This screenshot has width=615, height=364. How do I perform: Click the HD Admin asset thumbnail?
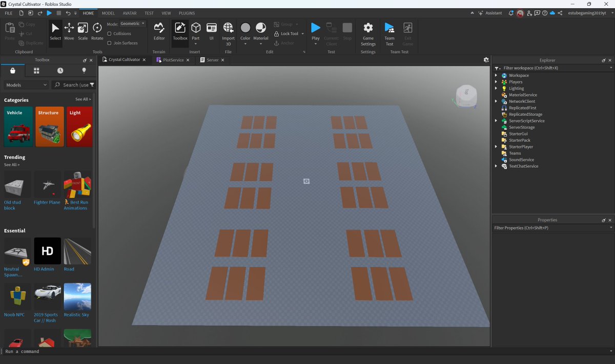point(47,251)
